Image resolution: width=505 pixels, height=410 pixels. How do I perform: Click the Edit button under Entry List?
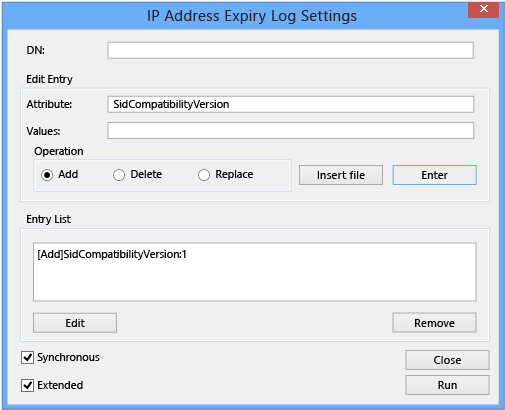tap(75, 323)
